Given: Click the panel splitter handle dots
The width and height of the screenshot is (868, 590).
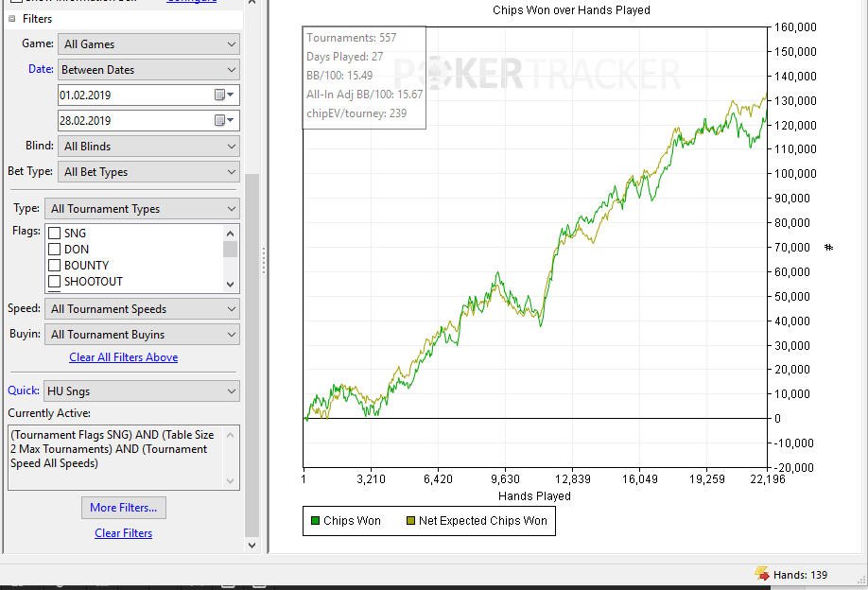Looking at the screenshot, I should [x=264, y=260].
